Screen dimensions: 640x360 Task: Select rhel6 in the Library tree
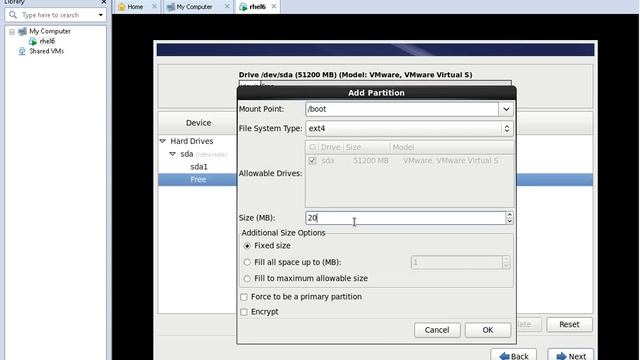pos(47,41)
